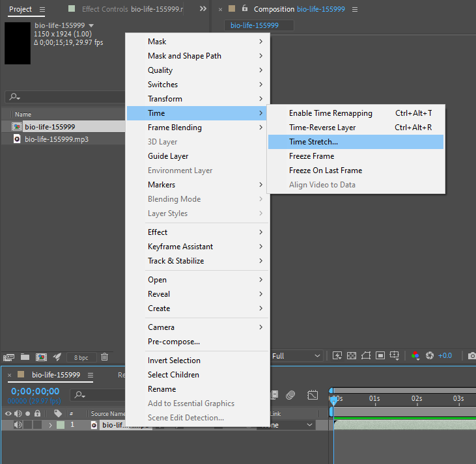Image resolution: width=476 pixels, height=464 pixels.
Task: Expand layer 1 properties in timeline
Action: tap(50, 425)
